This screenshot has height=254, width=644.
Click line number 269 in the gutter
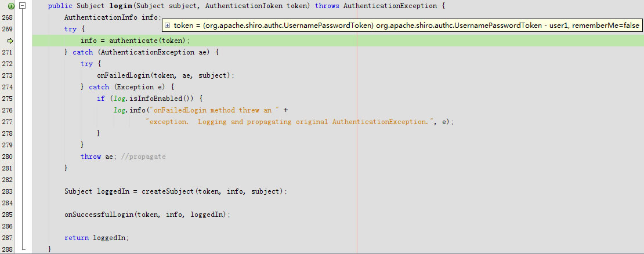tap(8, 29)
